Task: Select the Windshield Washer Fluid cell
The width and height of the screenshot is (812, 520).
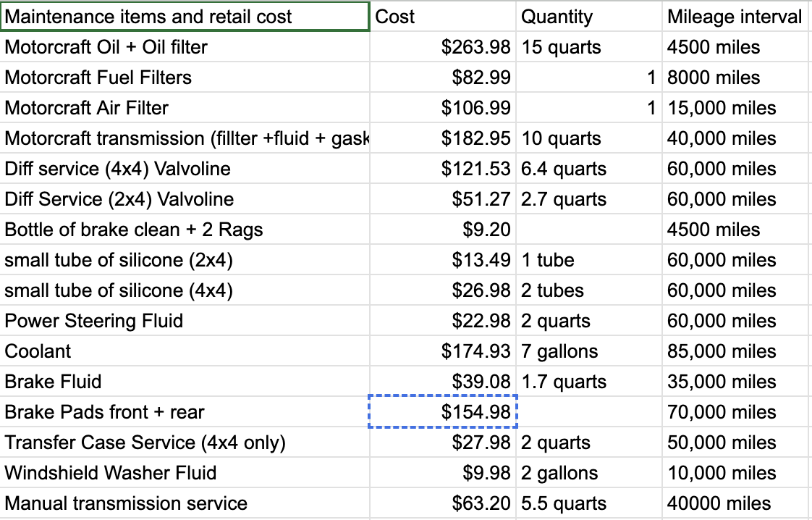Action: 185,473
